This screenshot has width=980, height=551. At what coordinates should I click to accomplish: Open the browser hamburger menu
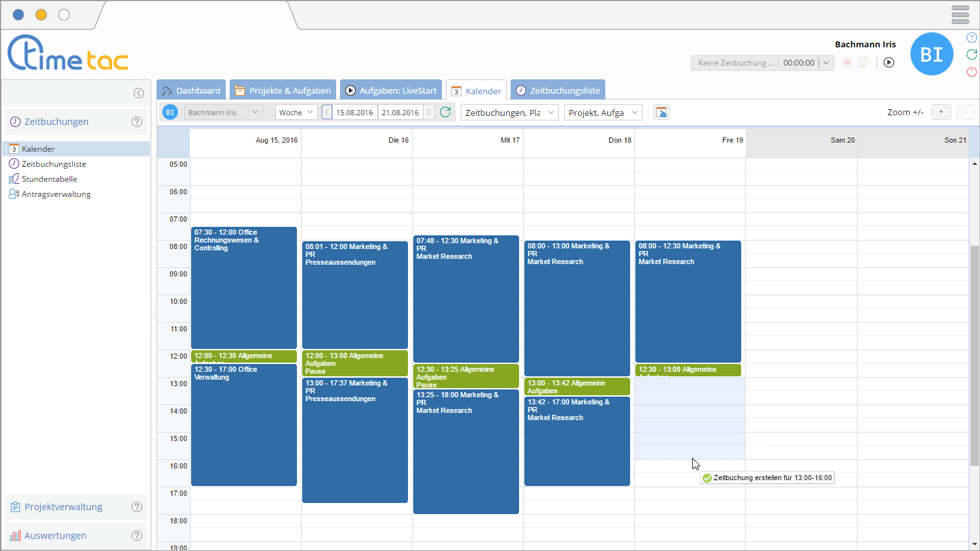click(x=960, y=14)
